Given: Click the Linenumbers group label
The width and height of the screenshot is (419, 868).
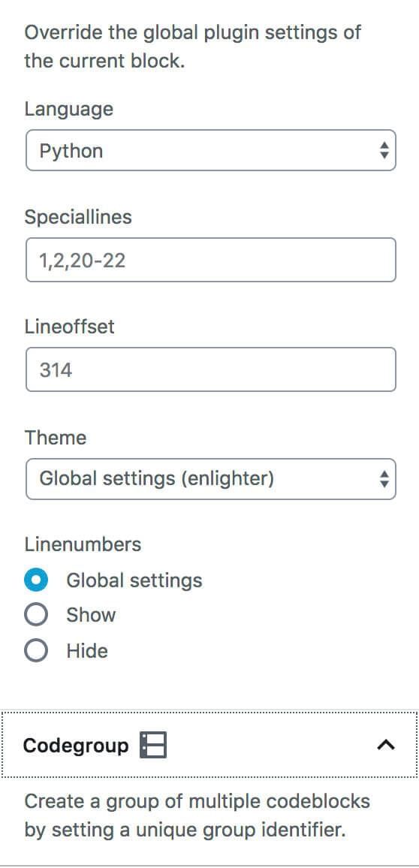Looking at the screenshot, I should click(x=83, y=544).
